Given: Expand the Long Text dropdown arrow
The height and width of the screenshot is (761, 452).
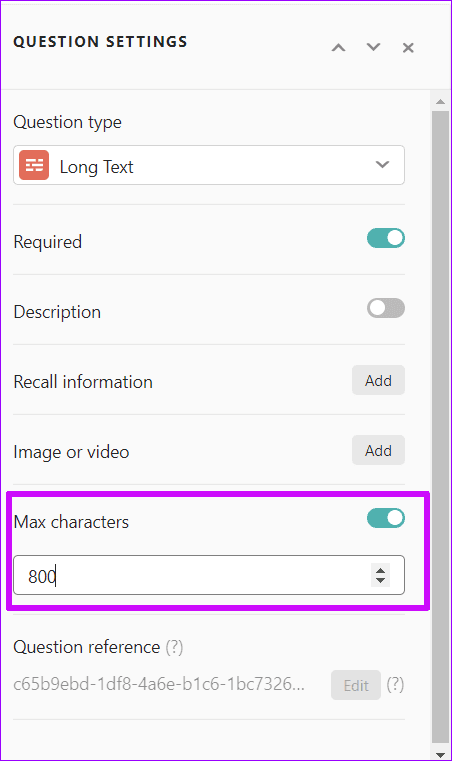Looking at the screenshot, I should (383, 165).
